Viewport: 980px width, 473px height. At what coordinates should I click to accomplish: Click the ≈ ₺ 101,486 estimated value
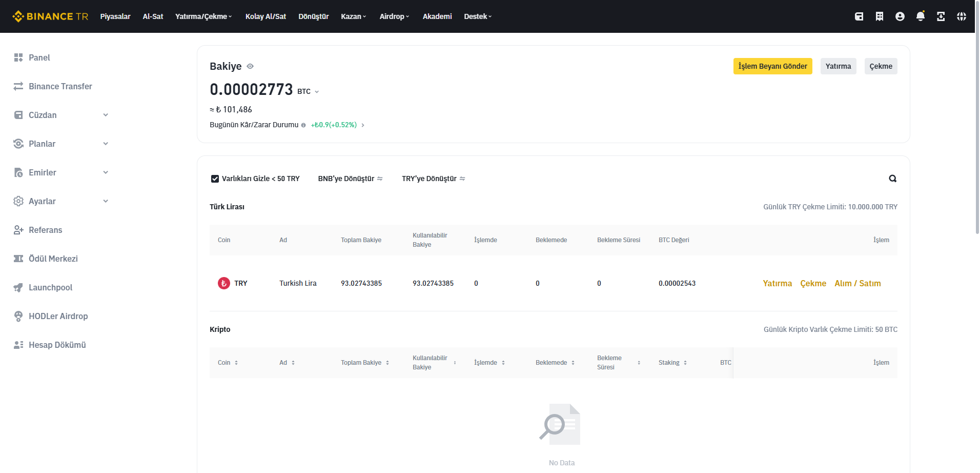[x=231, y=109]
